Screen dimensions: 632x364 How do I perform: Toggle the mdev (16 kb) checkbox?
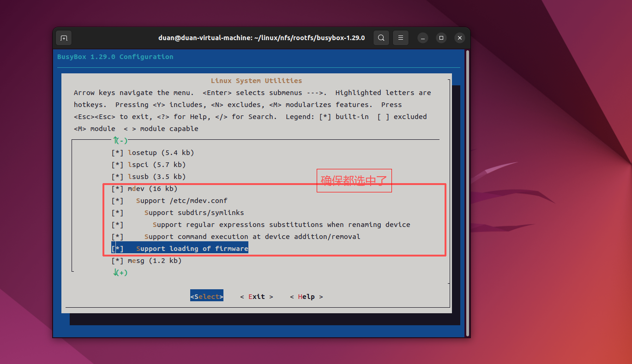click(x=118, y=189)
